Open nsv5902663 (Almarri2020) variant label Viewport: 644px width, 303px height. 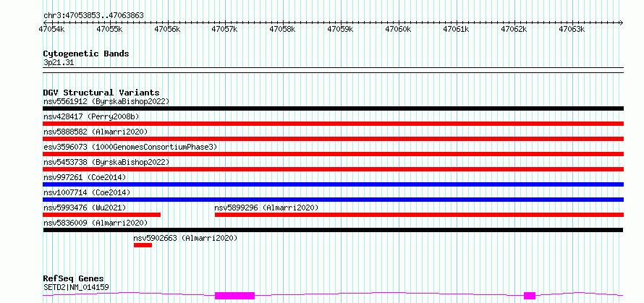185,238
